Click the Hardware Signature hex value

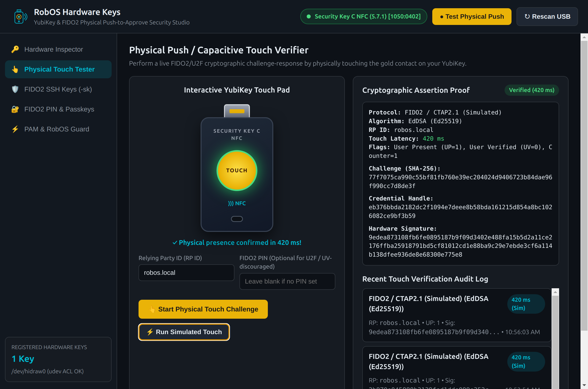tap(460, 246)
